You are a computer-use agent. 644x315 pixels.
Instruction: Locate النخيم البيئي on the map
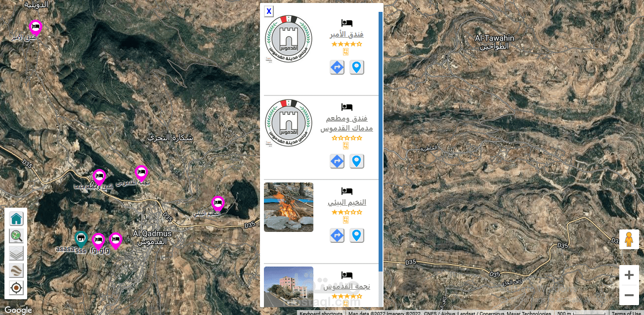tap(357, 235)
